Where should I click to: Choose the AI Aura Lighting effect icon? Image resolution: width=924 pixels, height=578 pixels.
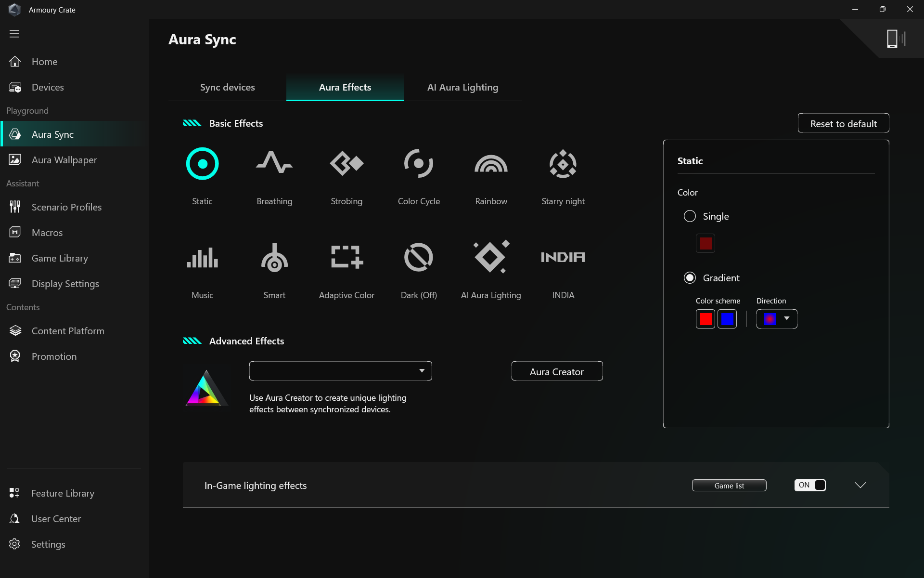pyautogui.click(x=491, y=257)
